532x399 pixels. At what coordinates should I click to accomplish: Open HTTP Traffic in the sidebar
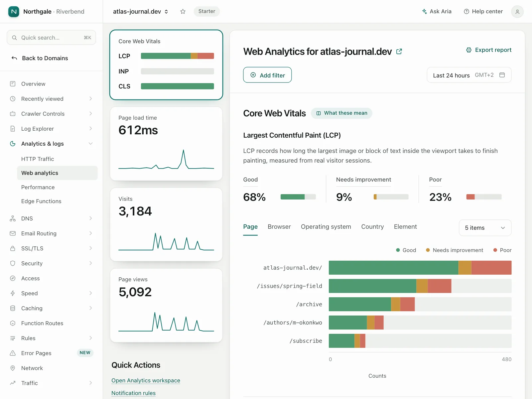57,159
